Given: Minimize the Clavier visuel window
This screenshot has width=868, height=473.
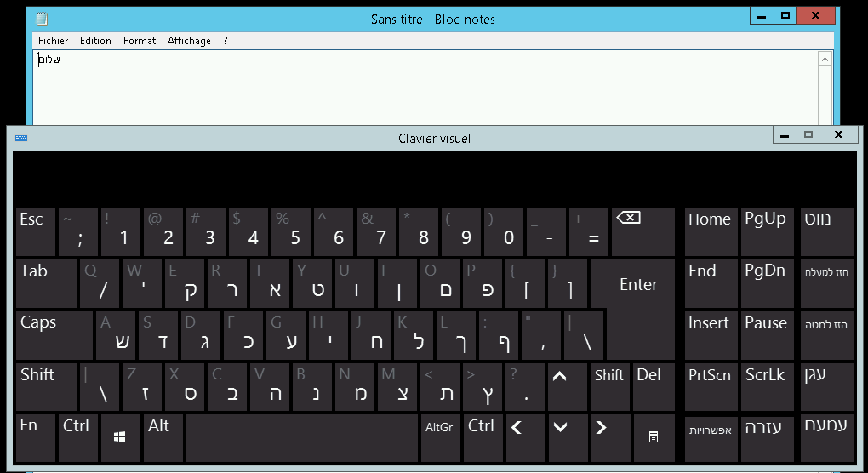Looking at the screenshot, I should [x=785, y=134].
